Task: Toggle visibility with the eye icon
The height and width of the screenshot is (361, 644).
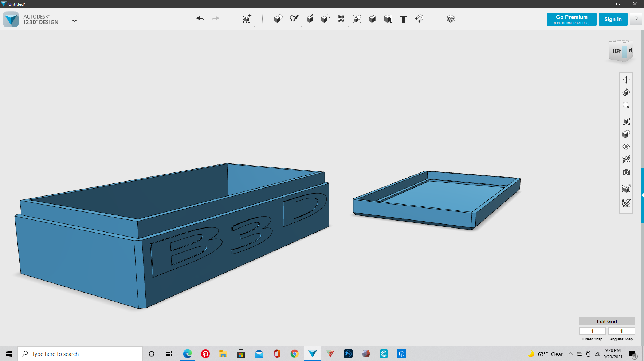Action: click(626, 147)
